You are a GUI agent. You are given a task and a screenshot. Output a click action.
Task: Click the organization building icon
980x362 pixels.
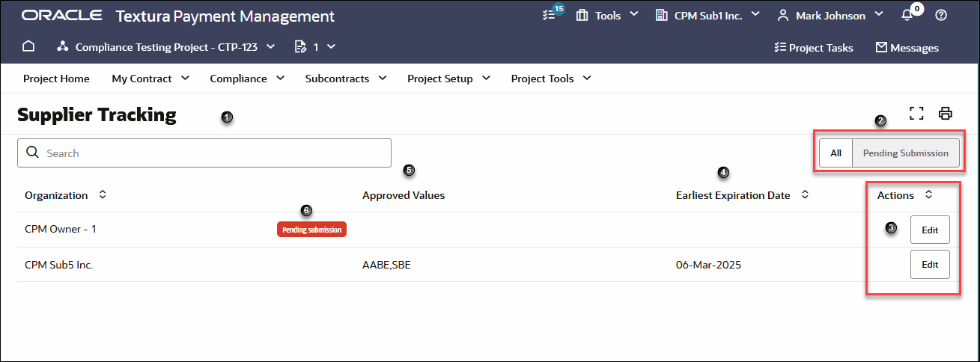tap(662, 15)
